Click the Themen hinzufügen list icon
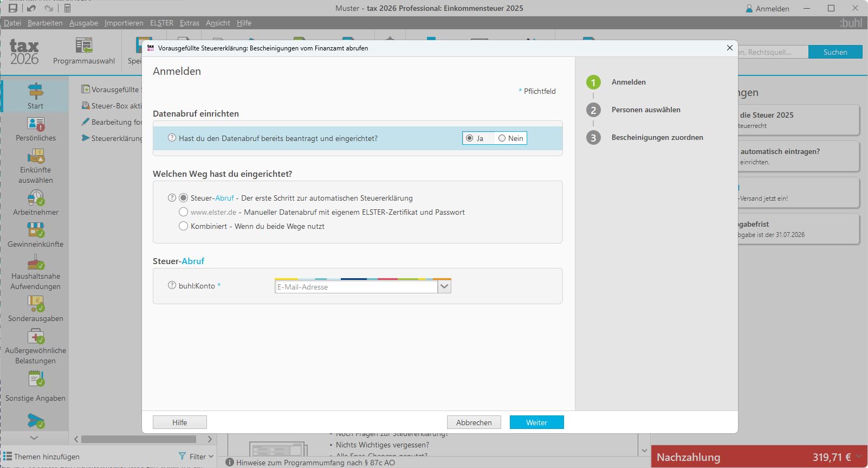Viewport: 868px width, 468px height. [8, 456]
